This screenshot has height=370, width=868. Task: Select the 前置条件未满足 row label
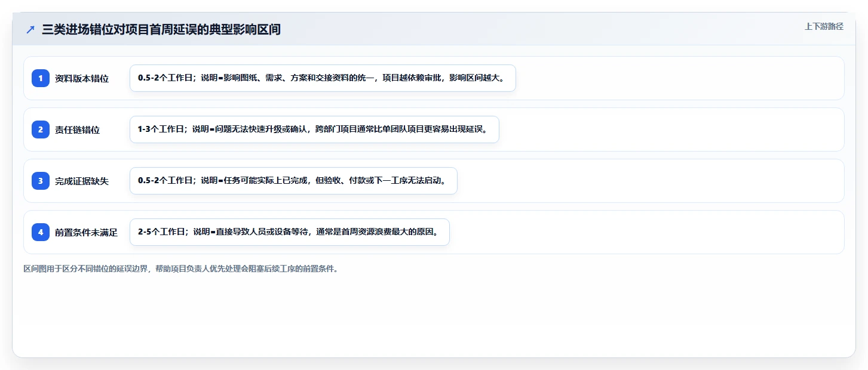tap(86, 232)
